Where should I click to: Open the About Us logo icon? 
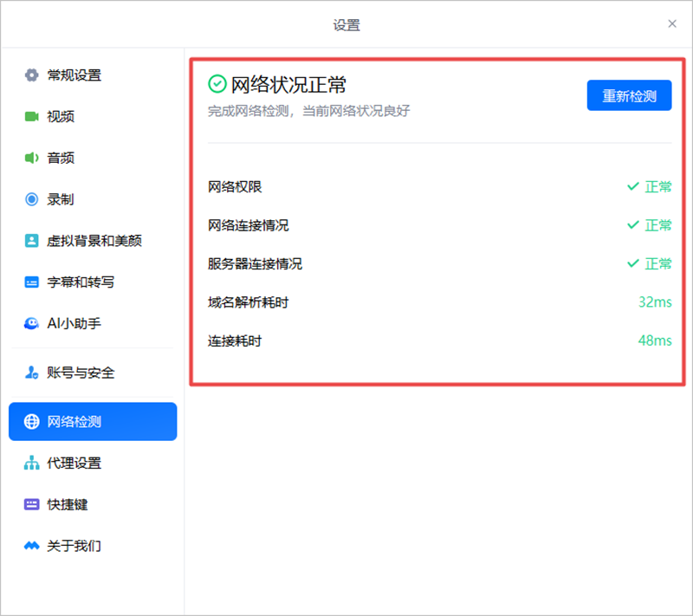[x=32, y=546]
